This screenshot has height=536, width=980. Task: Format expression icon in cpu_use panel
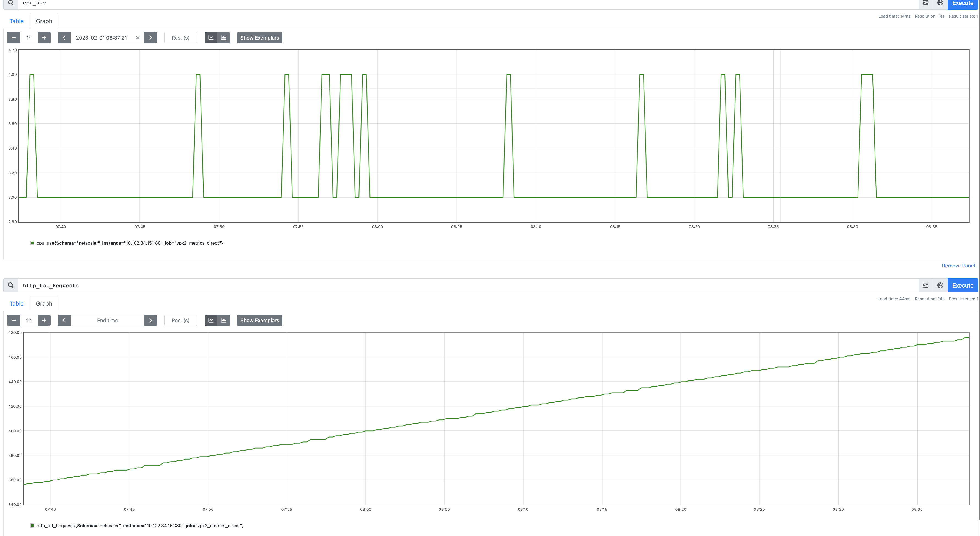tap(926, 3)
